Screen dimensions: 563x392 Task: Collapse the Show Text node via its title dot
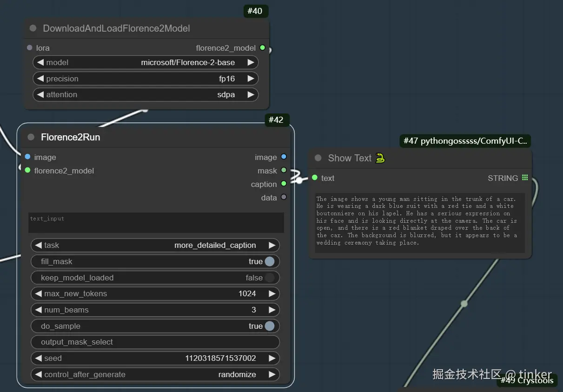coord(318,158)
